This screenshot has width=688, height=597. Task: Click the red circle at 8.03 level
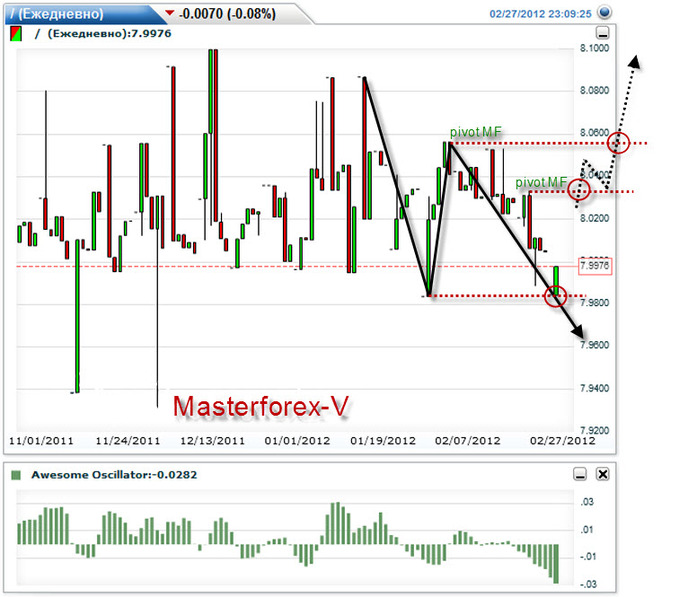[x=578, y=190]
